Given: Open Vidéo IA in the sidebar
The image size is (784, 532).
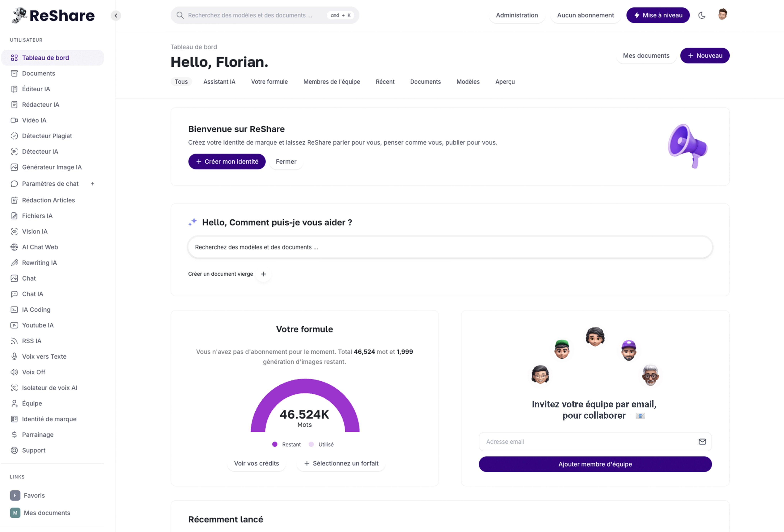Looking at the screenshot, I should coord(52,120).
